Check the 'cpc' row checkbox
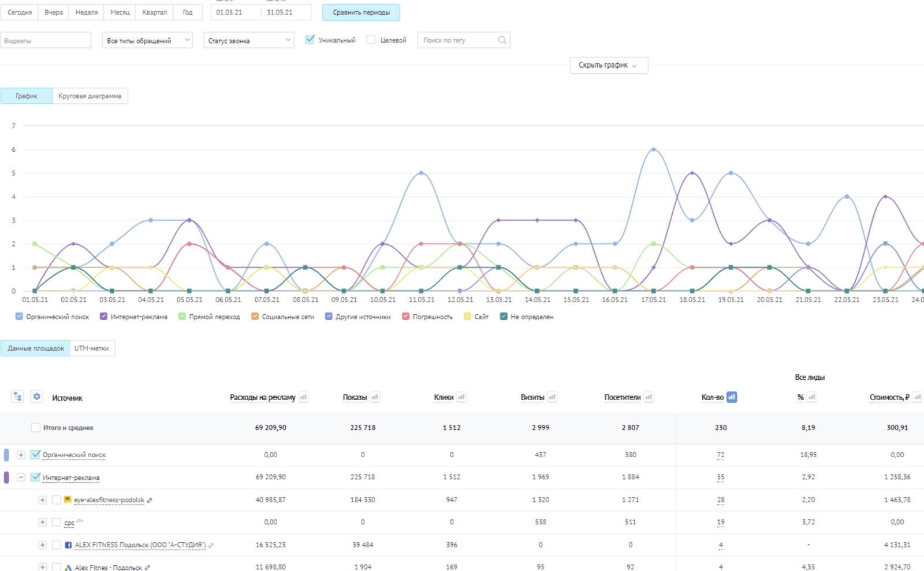Image resolution: width=924 pixels, height=571 pixels. point(57,523)
